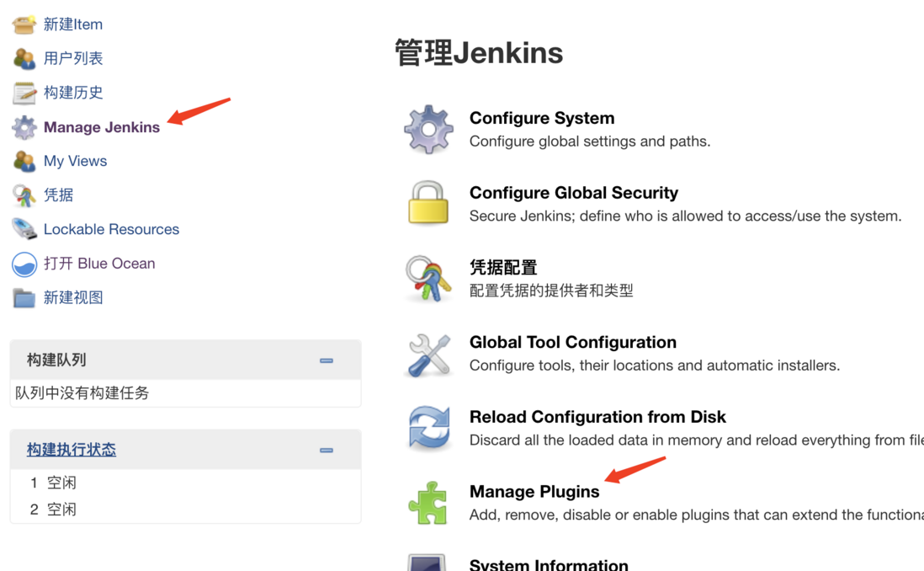Click 'Discard all the loaded data' description
The width and height of the screenshot is (924, 571).
pyautogui.click(x=697, y=440)
